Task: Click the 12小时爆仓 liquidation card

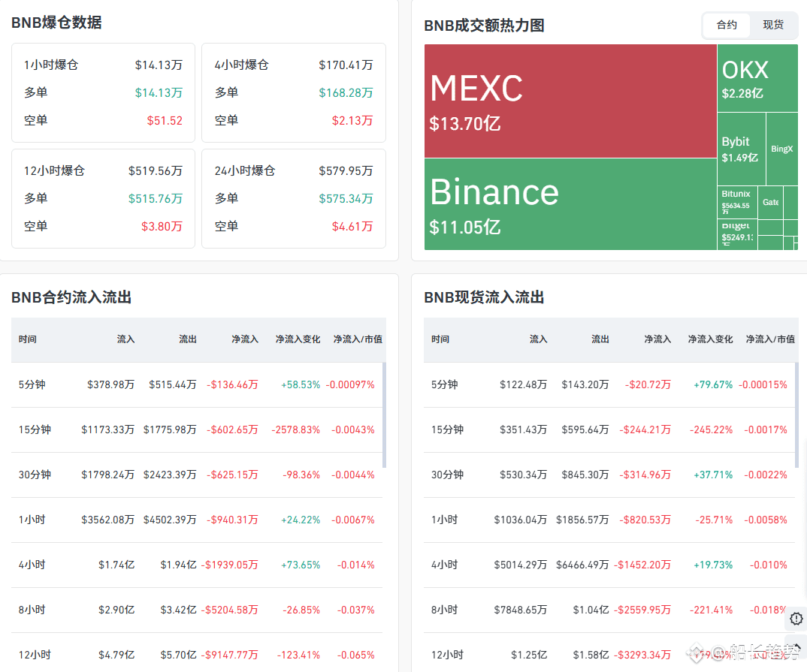Action: pos(103,198)
